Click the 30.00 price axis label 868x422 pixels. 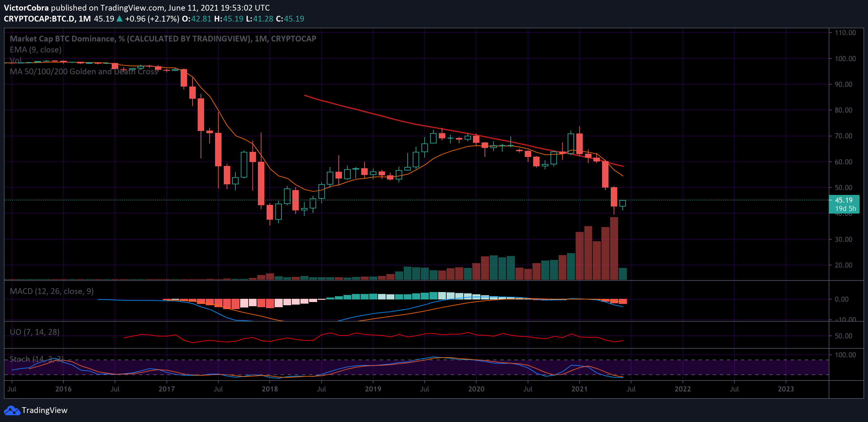(844, 239)
